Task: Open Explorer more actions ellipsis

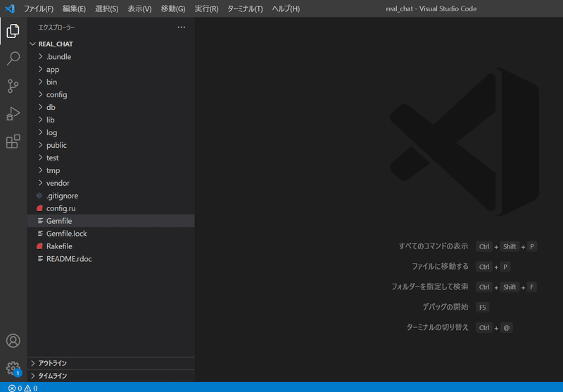Action: (x=182, y=27)
